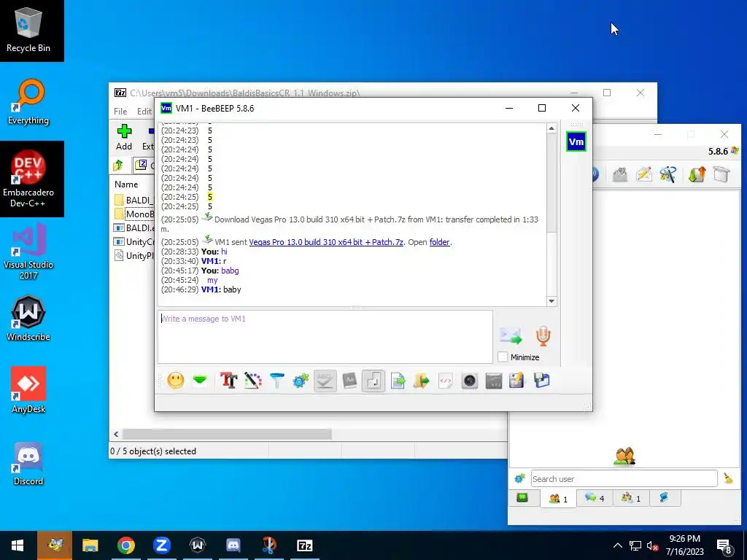Viewport: 747px width, 560px height.
Task: Click the notepad with pencil icon
Action: click(x=517, y=381)
